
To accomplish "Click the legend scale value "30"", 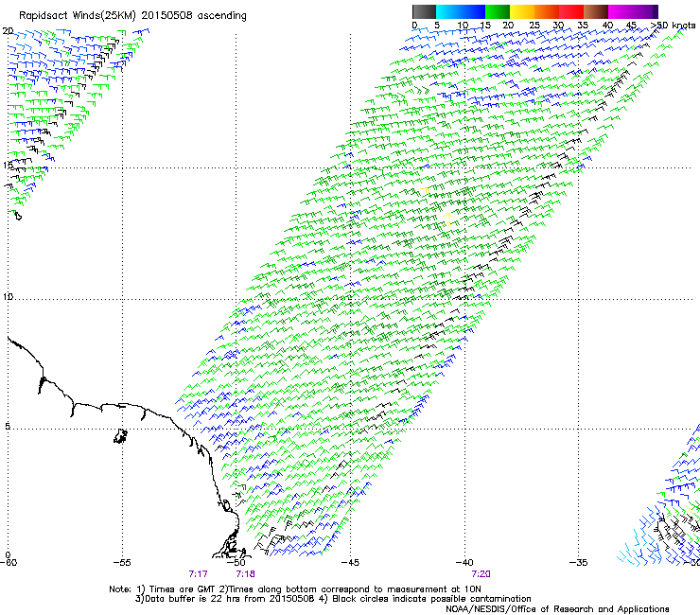I will click(558, 26).
